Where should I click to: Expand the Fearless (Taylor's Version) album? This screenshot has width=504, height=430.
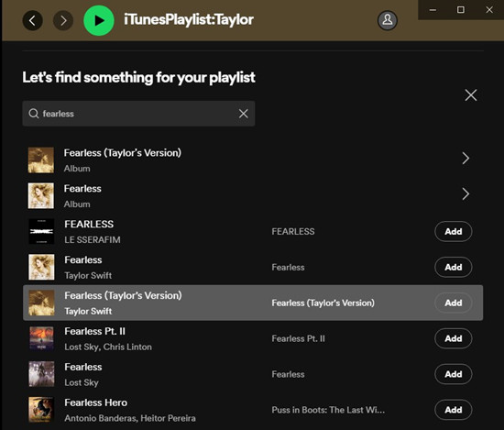[466, 159]
